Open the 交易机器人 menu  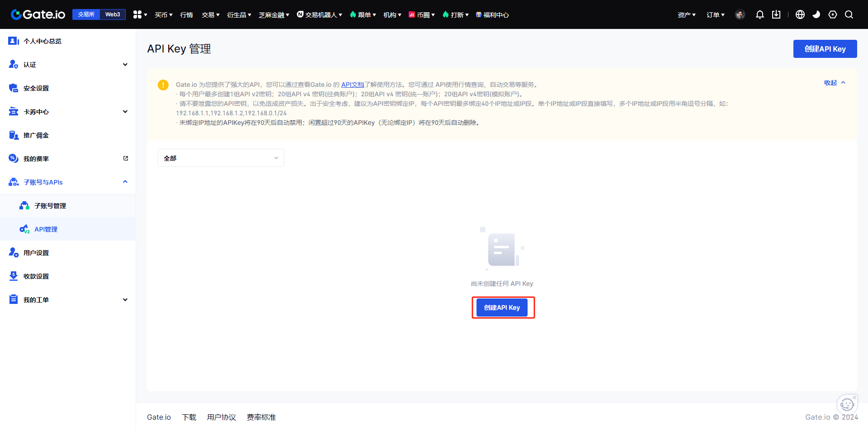pos(320,15)
